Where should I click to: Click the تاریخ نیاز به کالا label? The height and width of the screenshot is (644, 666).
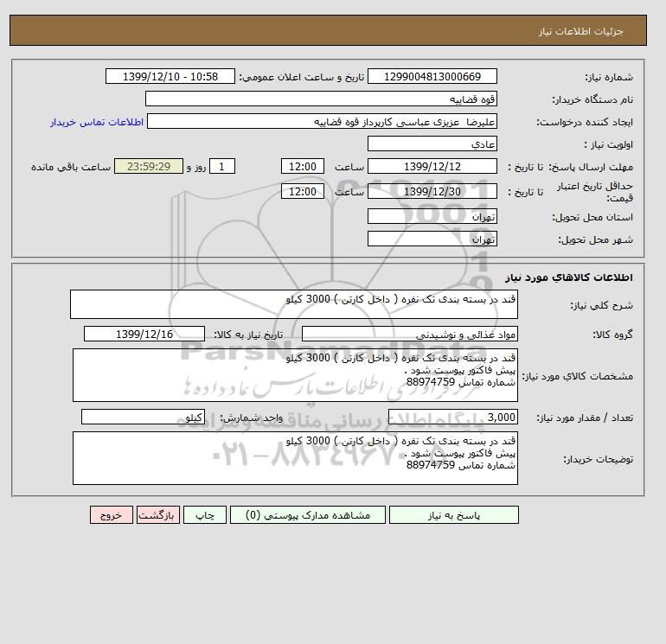(x=248, y=335)
